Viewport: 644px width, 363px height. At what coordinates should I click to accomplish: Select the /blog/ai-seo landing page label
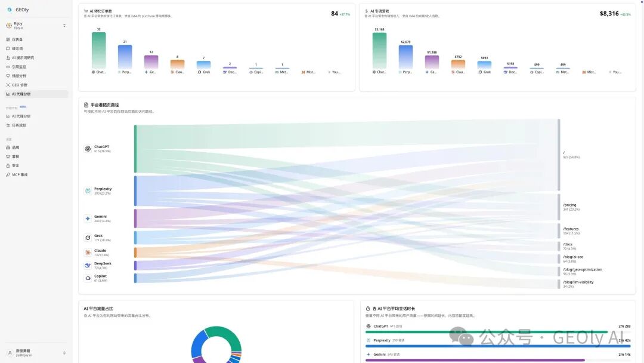pos(573,257)
